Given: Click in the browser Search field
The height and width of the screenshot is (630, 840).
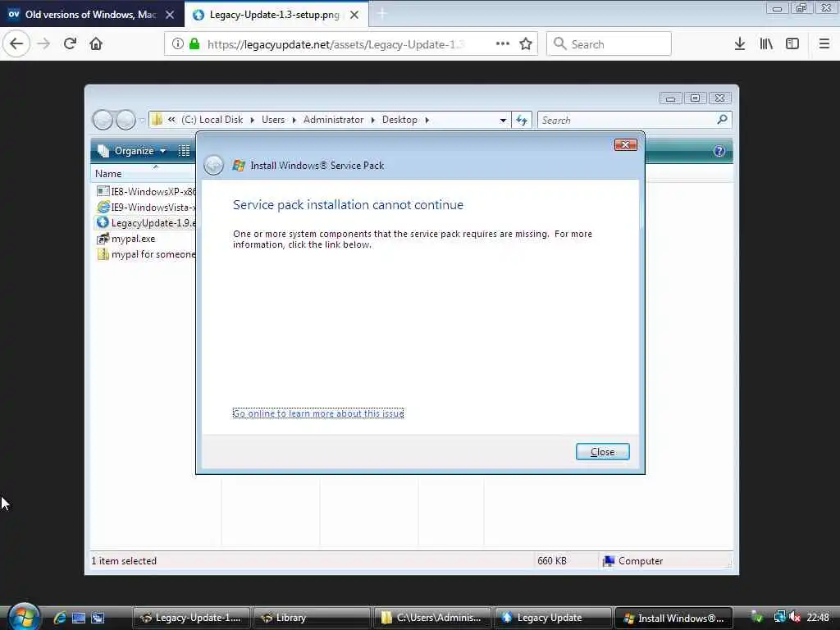Looking at the screenshot, I should coord(609,44).
